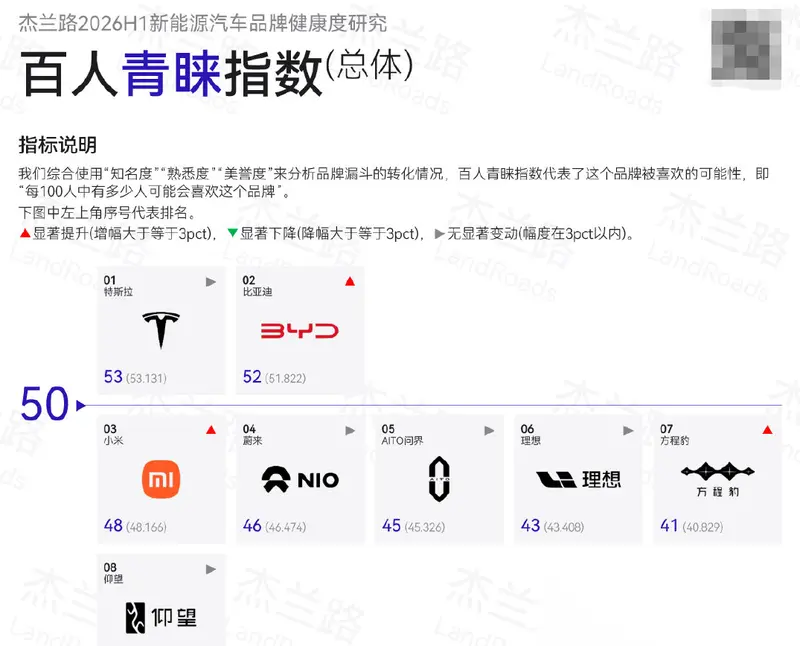800x646 pixels.
Task: Click the gray arrow on 特斯拉 card
Action: pyautogui.click(x=211, y=282)
